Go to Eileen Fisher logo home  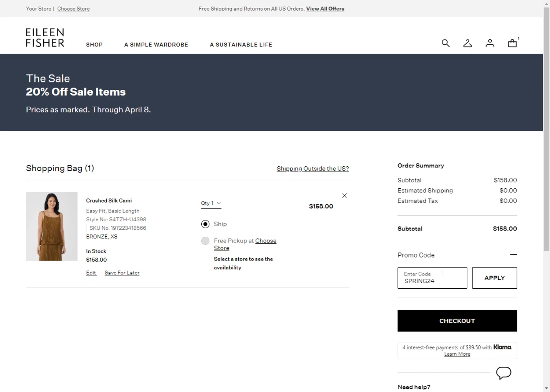click(x=45, y=37)
